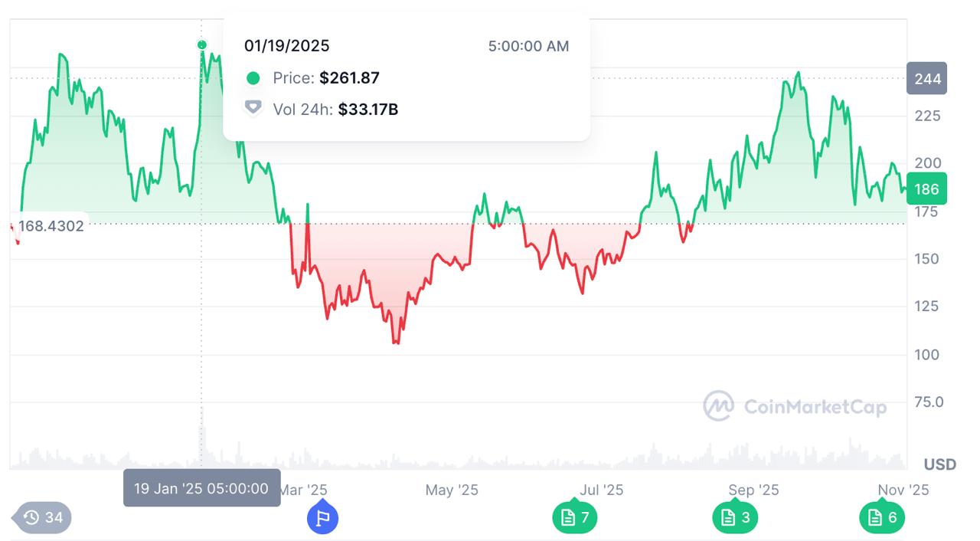Click the Nov '25 axis label
The image size is (980, 541).
pyautogui.click(x=903, y=490)
